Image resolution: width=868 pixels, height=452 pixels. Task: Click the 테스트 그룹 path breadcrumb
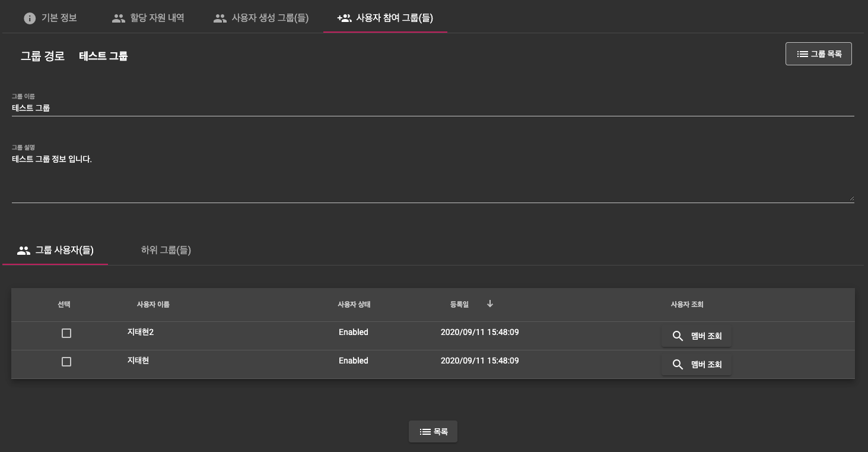coord(103,56)
